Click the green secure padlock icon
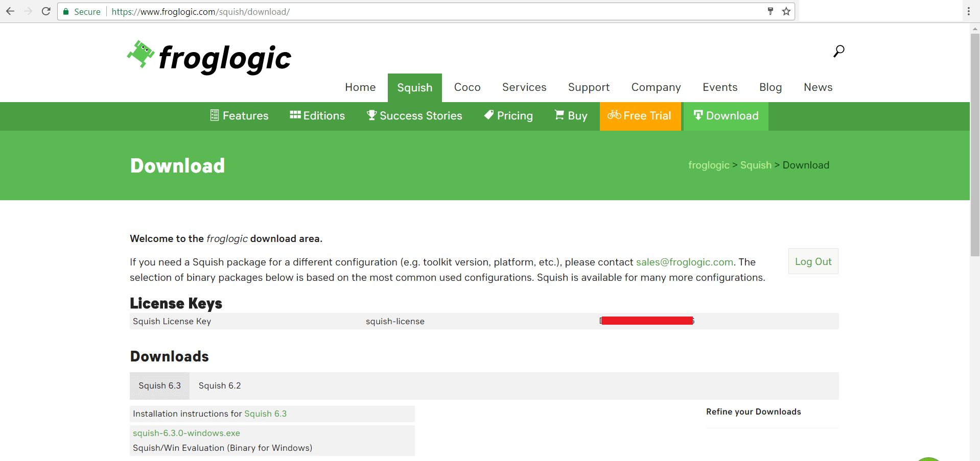Viewport: 980px width, 461px height. point(66,11)
